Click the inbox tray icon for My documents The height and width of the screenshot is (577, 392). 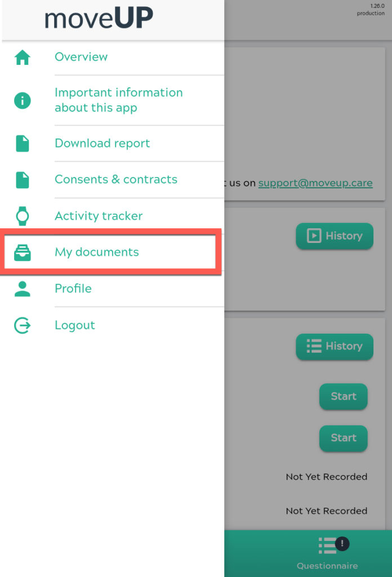23,252
